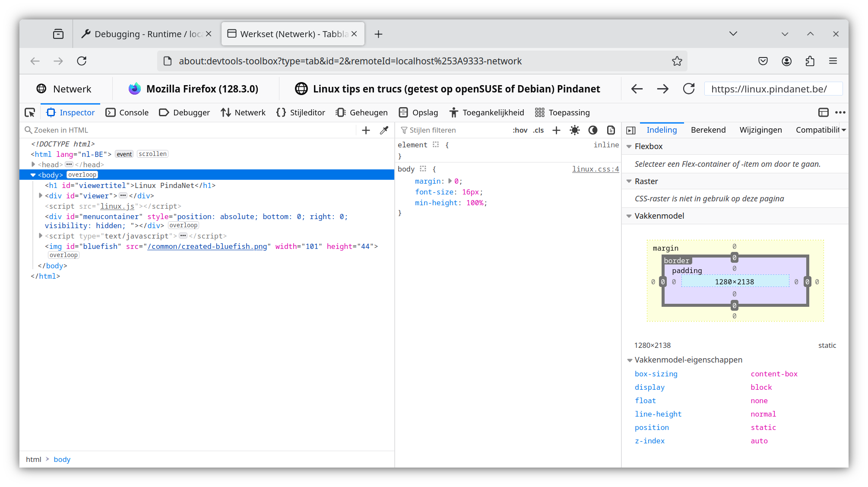Collapse the three-pane inspector sidebar

coord(631,130)
